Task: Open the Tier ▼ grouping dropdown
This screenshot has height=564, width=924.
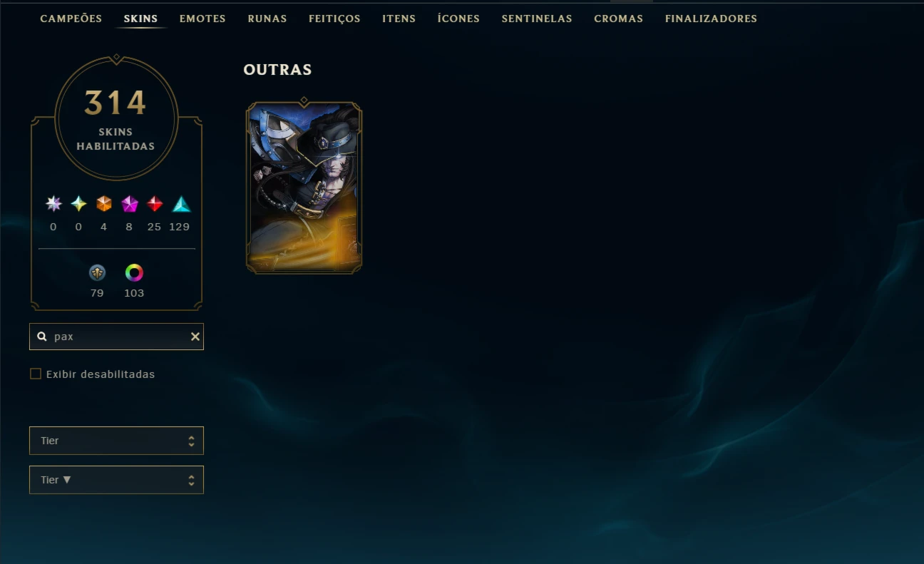Action: click(116, 480)
